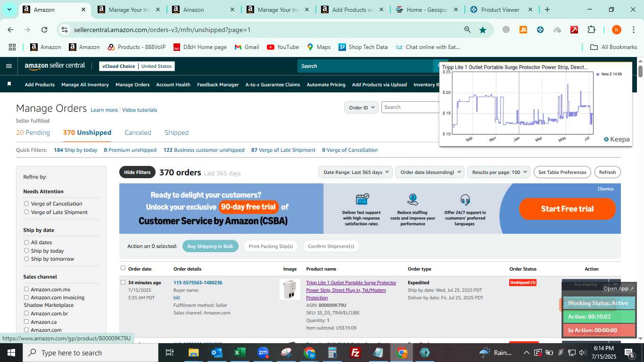Open the Results per page dropdown
Image resolution: width=644 pixels, height=362 pixels.
tap(499, 172)
